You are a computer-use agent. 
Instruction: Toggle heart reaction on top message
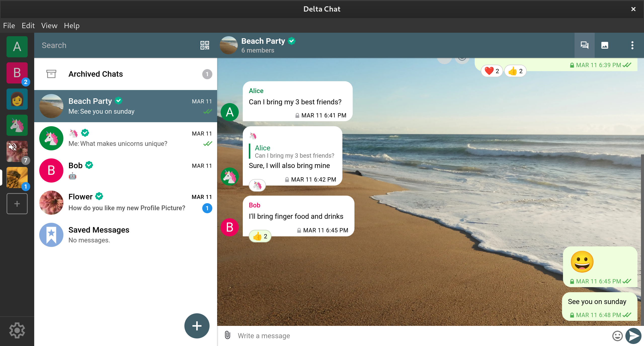click(492, 71)
